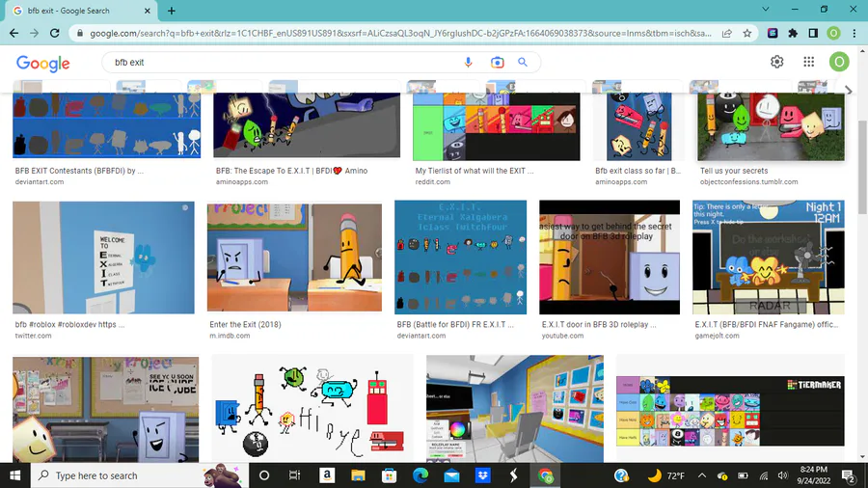Click the blue search magnifier button

click(523, 62)
